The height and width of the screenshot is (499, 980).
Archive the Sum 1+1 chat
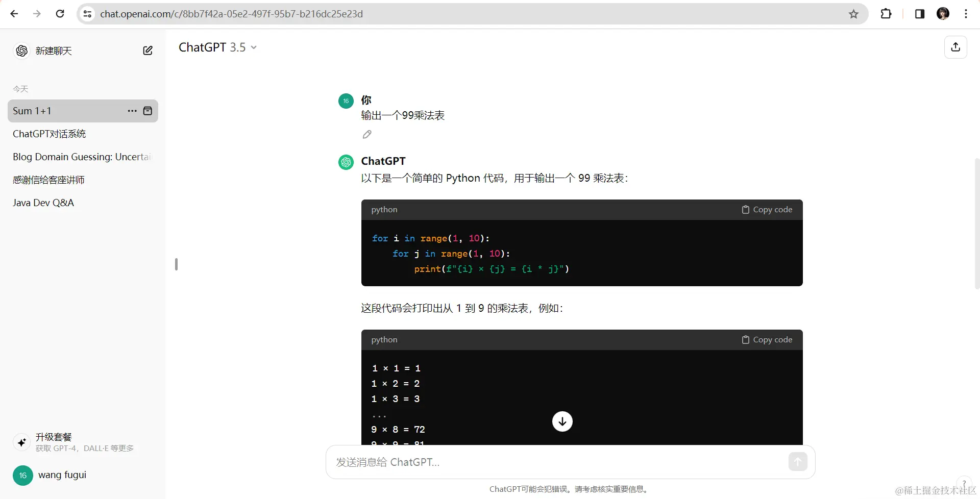tap(148, 111)
